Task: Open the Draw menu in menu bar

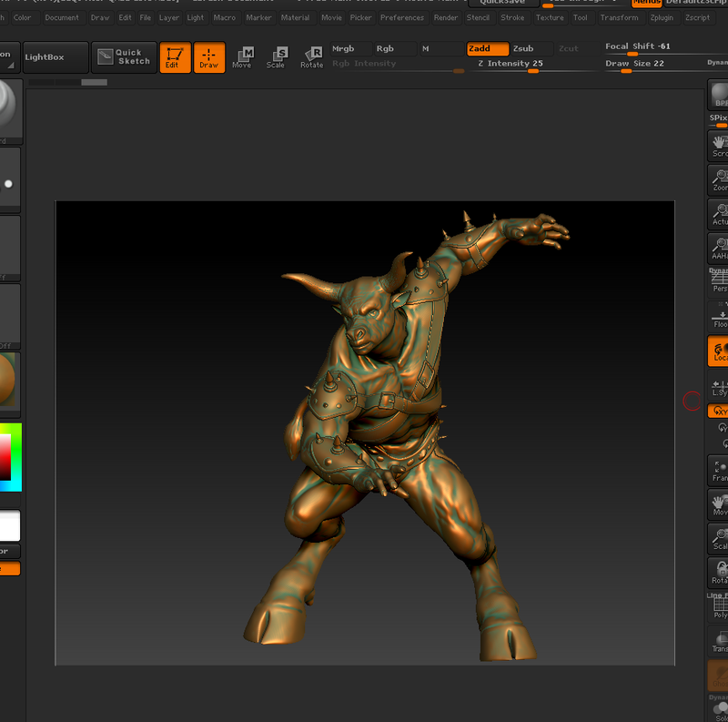Action: [100, 17]
